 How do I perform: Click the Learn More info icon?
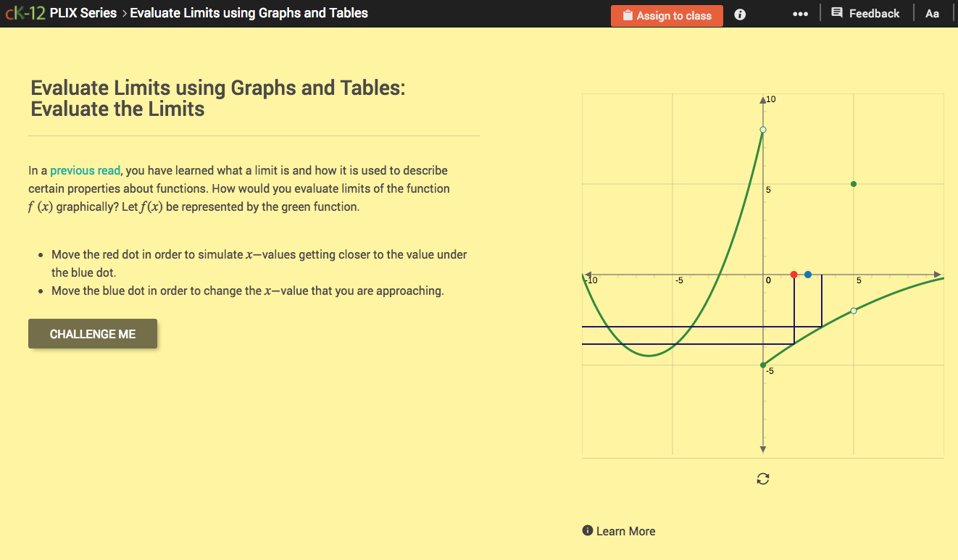tap(587, 530)
